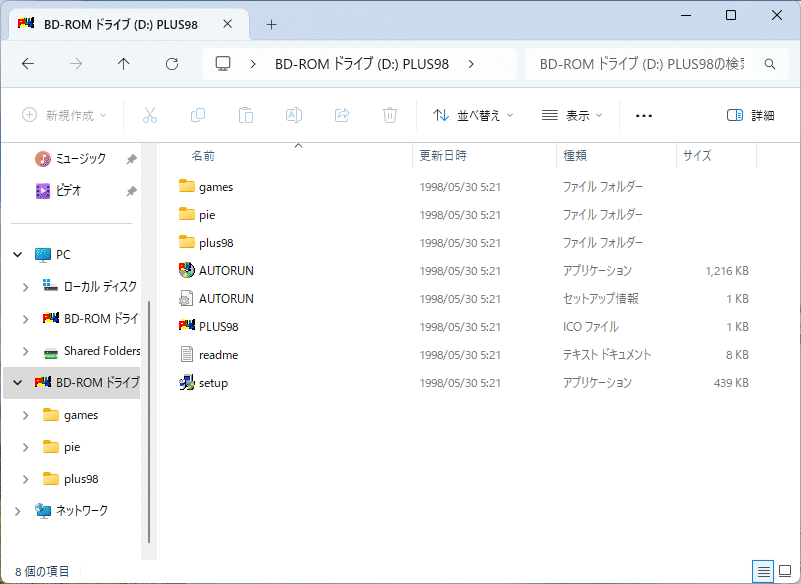This screenshot has height=584, width=801.
Task: Click the Paste clipboard icon
Action: pyautogui.click(x=246, y=115)
